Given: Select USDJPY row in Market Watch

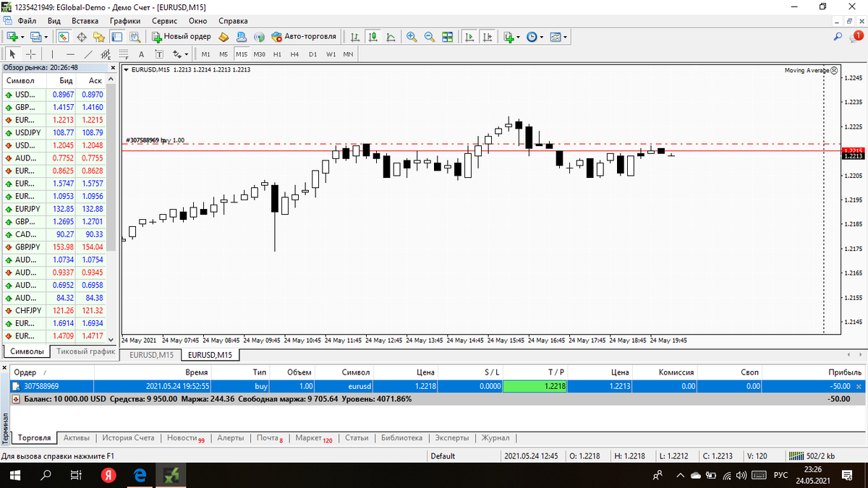Looking at the screenshot, I should (x=54, y=132).
